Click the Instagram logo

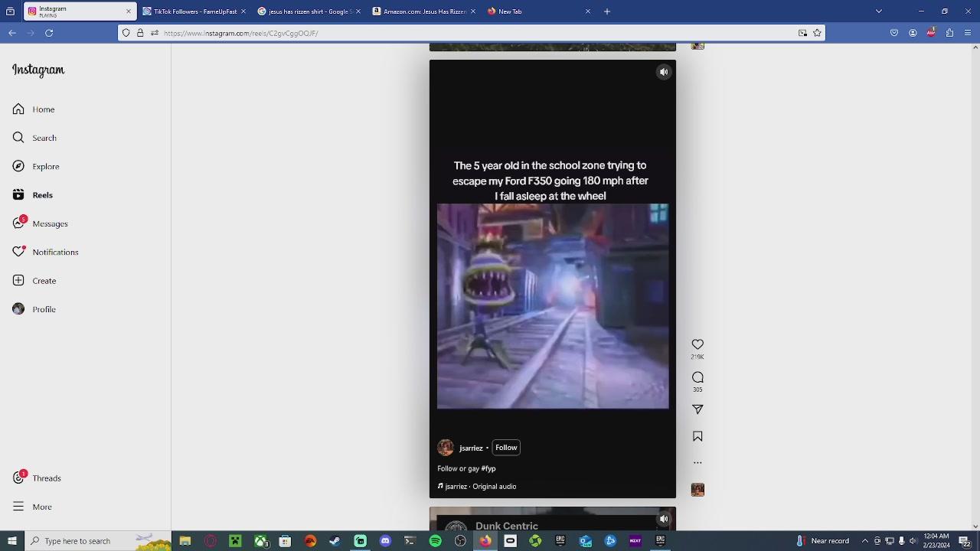(38, 70)
